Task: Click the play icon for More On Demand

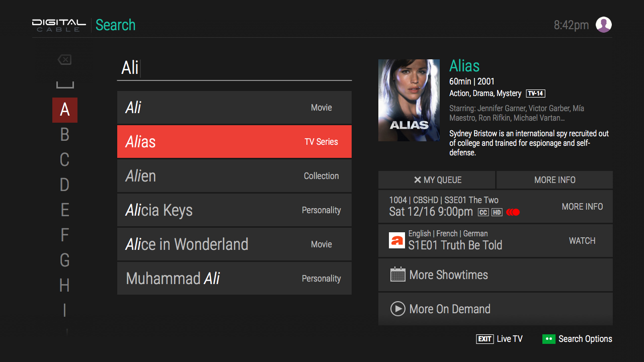Action: [x=397, y=309]
